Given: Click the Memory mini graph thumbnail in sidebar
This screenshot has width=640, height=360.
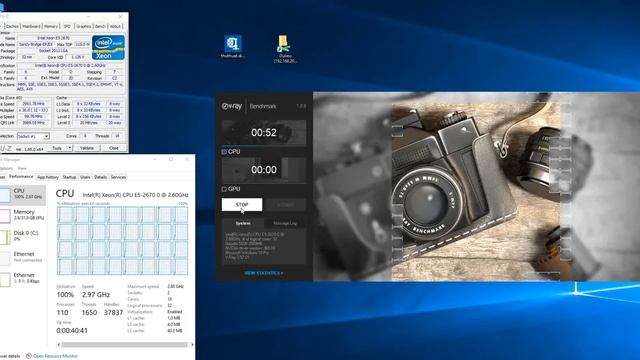Looking at the screenshot, I should click(5, 216).
